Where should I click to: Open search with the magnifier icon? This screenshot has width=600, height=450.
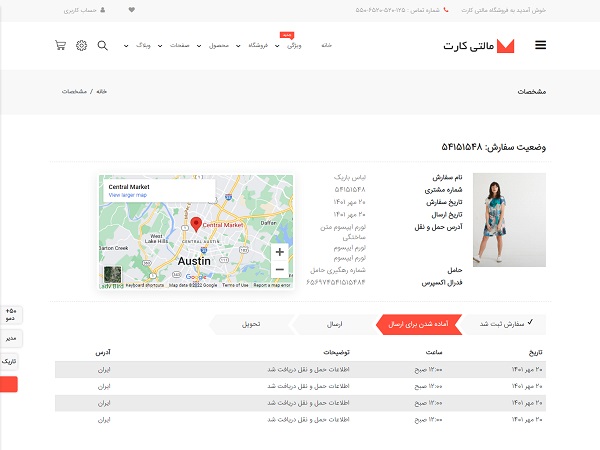[102, 46]
